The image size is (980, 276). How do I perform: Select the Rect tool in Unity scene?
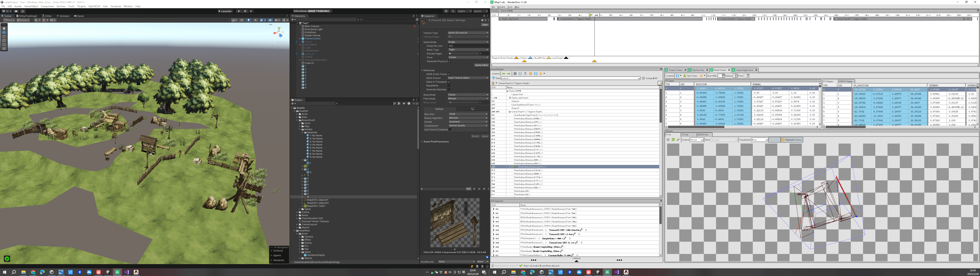pos(4,44)
